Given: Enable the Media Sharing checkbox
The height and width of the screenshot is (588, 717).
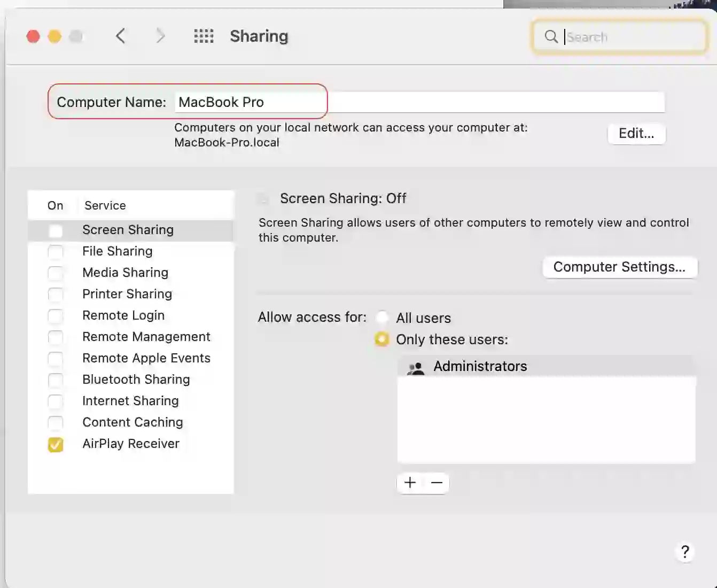Looking at the screenshot, I should click(56, 273).
